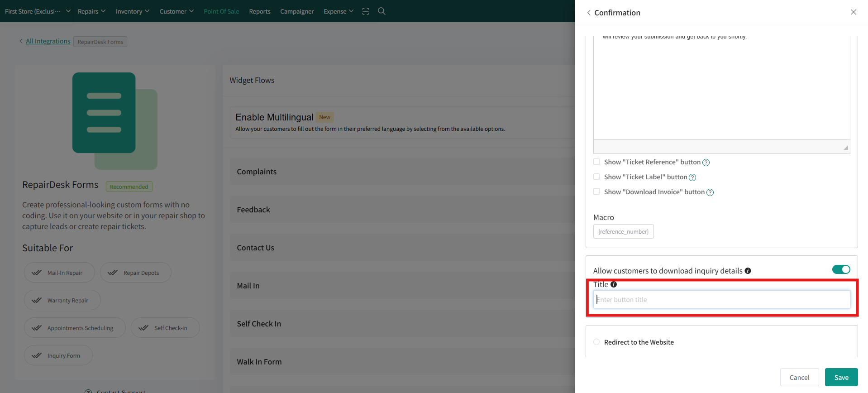Close the Confirmation panel with the X
Image resolution: width=868 pixels, height=393 pixels.
tap(853, 12)
